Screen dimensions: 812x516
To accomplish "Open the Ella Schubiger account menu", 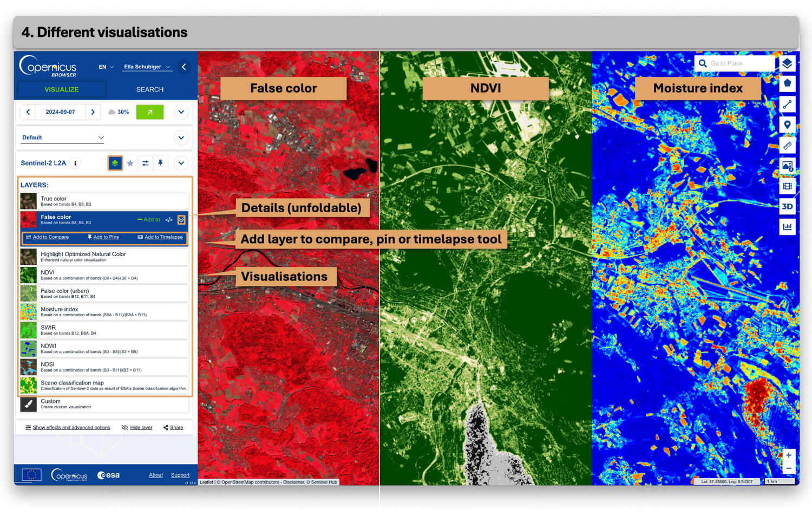I will point(147,67).
